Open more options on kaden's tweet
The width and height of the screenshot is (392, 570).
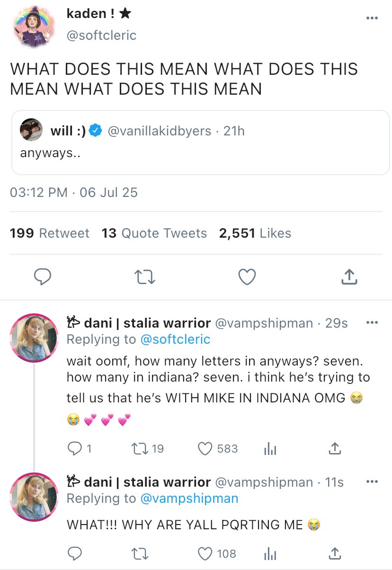point(372,18)
